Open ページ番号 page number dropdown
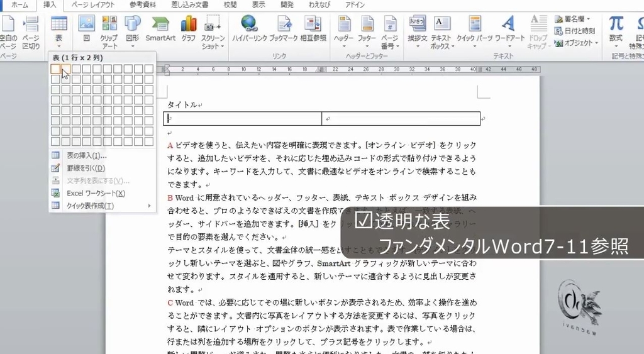Screen dimensions: 644x354 [390, 32]
